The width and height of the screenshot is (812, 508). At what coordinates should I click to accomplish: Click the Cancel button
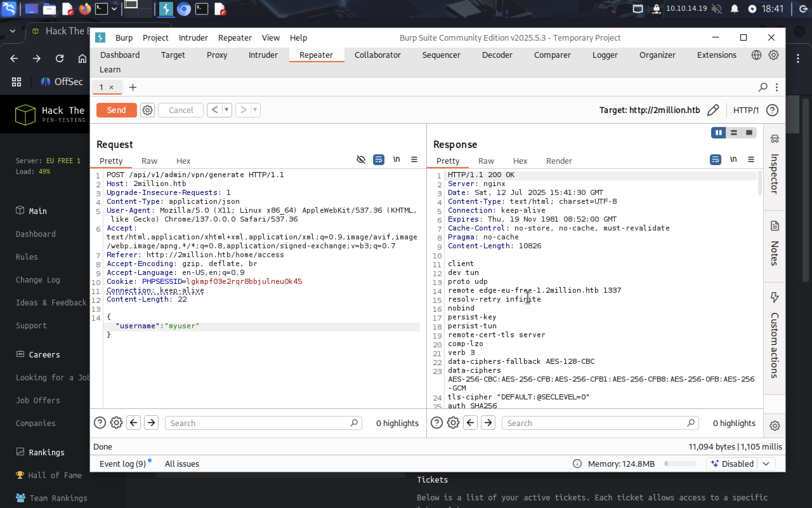click(x=180, y=110)
